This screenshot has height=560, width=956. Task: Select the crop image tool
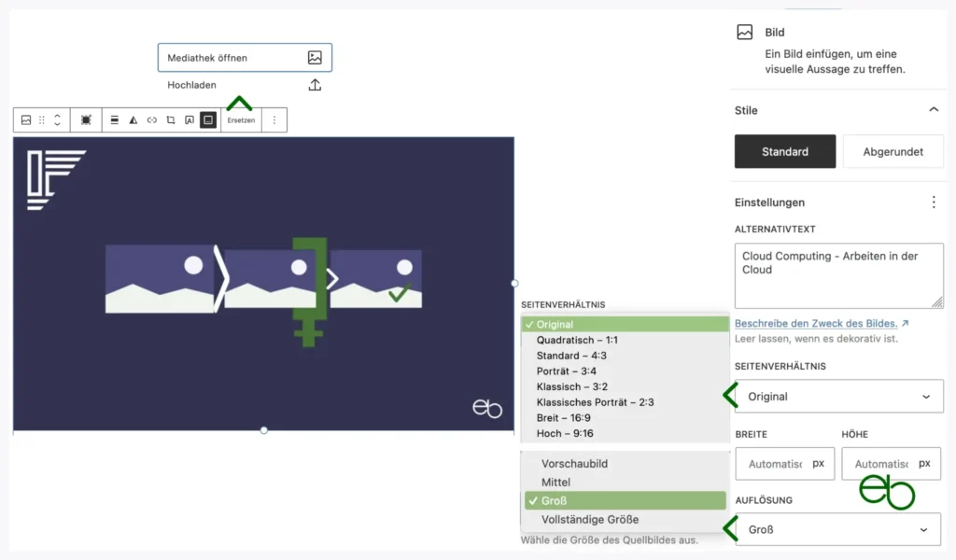pos(170,120)
